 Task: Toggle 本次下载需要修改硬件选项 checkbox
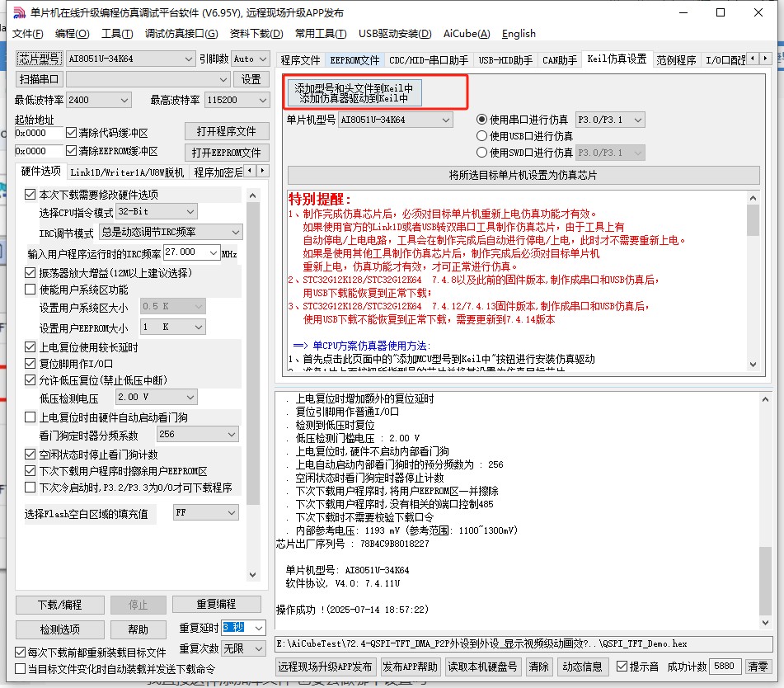(x=30, y=194)
